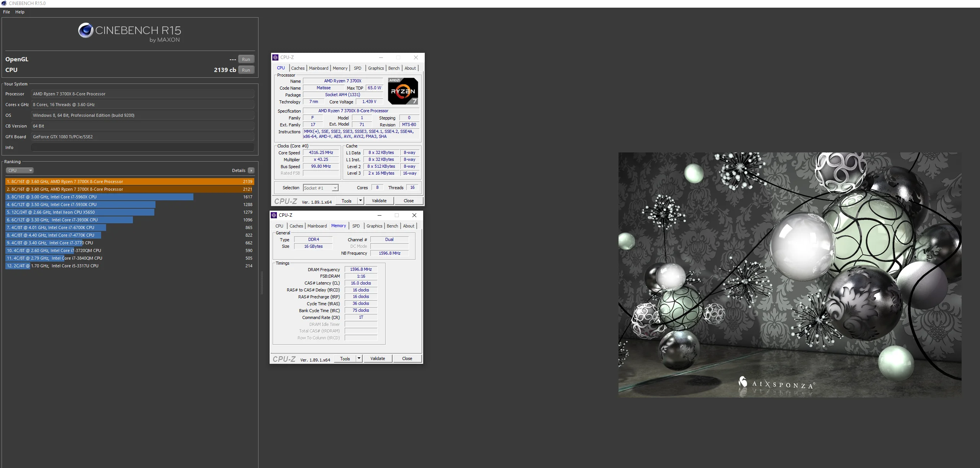Click Close button in top CPU-Z window
This screenshot has width=980, height=468.
tap(409, 201)
